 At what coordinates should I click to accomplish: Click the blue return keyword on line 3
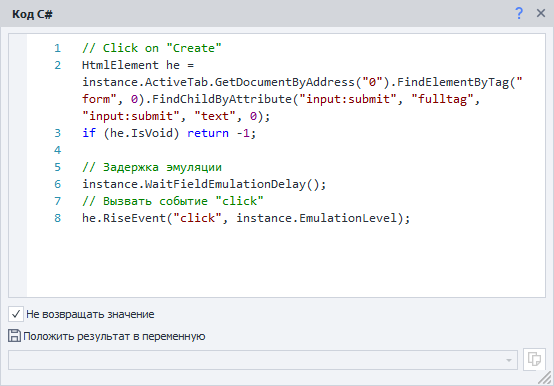tap(208, 133)
